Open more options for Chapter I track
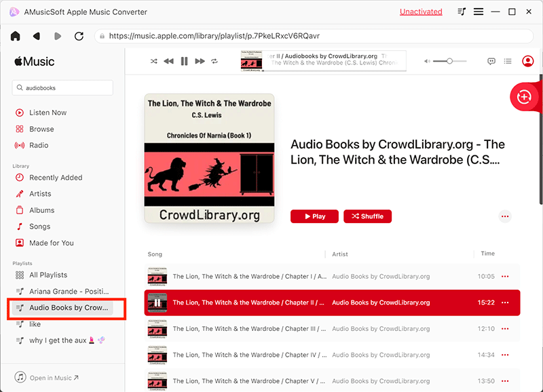This screenshot has height=392, width=543. pyautogui.click(x=505, y=277)
